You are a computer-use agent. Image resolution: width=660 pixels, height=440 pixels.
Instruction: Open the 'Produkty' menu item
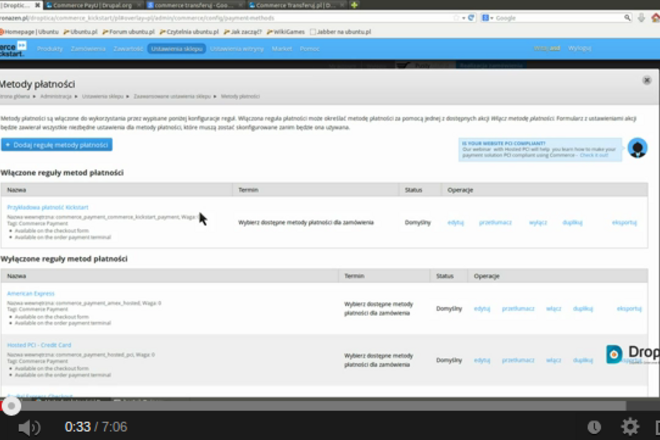[50, 48]
